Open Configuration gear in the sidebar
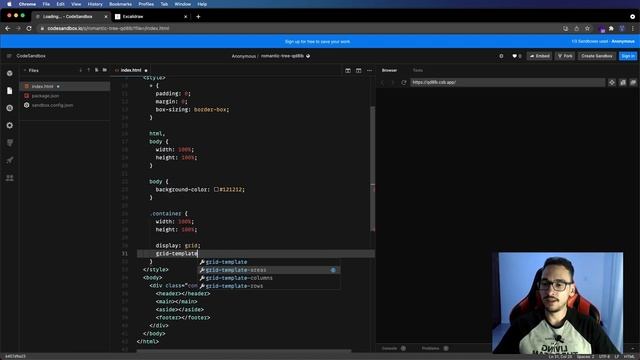The height and width of the screenshot is (360, 640). pyautogui.click(x=10, y=125)
